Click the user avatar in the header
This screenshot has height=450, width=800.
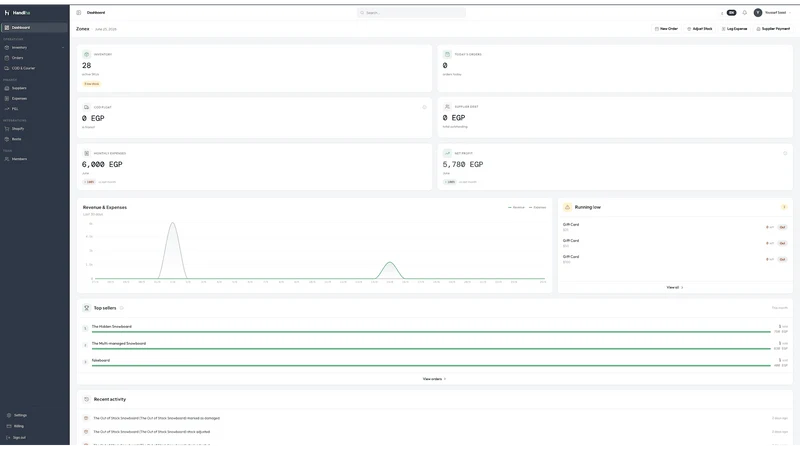758,13
